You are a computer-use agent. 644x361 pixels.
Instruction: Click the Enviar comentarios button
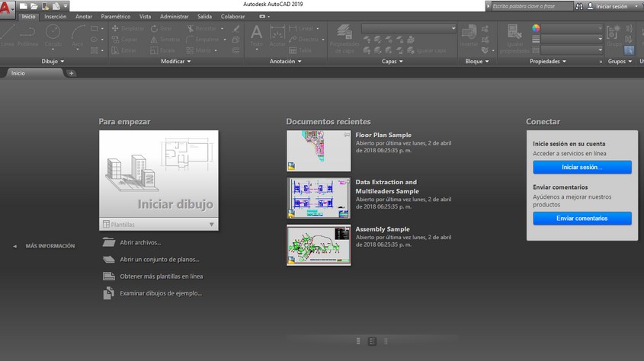(582, 219)
